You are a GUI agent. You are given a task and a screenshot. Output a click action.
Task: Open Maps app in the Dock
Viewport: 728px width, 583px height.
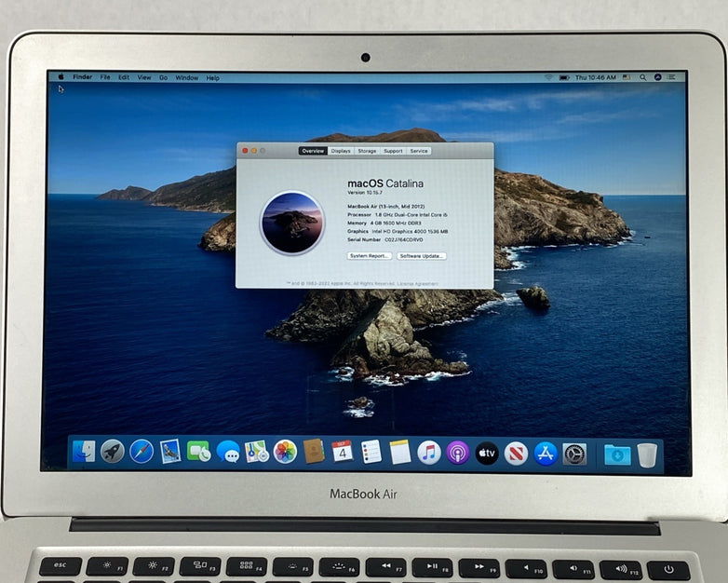click(257, 452)
